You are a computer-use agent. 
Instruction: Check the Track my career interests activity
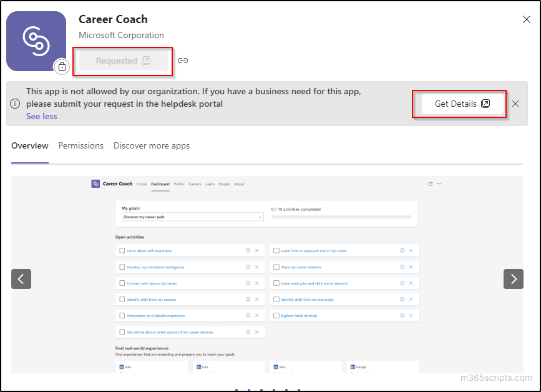[x=276, y=267]
